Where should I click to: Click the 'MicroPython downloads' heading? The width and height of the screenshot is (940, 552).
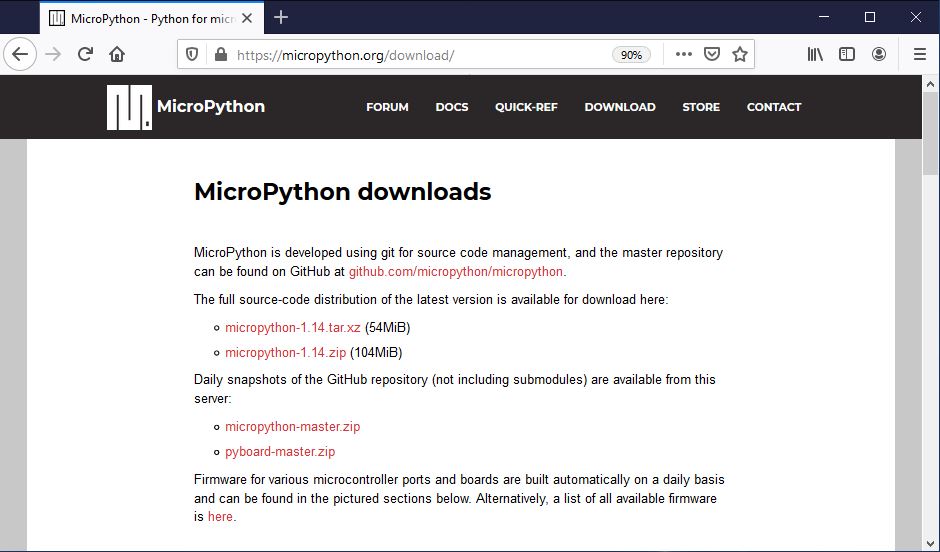coord(342,192)
